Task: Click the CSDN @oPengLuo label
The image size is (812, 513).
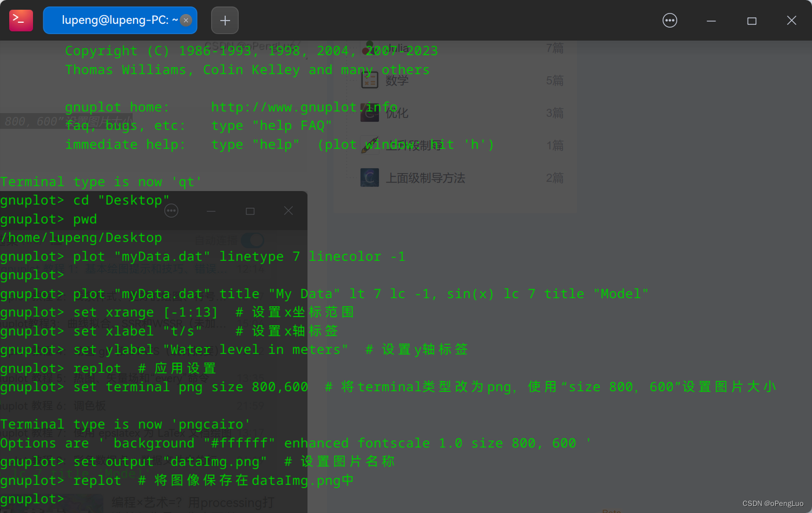Action: coord(773,503)
